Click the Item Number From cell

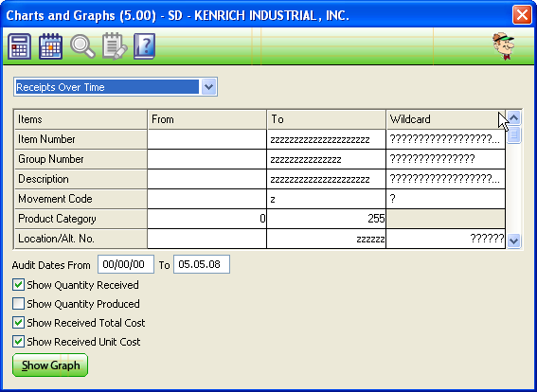tap(206, 139)
